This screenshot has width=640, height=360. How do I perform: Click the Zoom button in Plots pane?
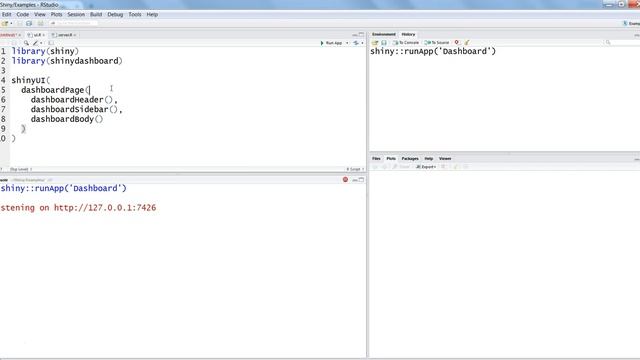(402, 167)
